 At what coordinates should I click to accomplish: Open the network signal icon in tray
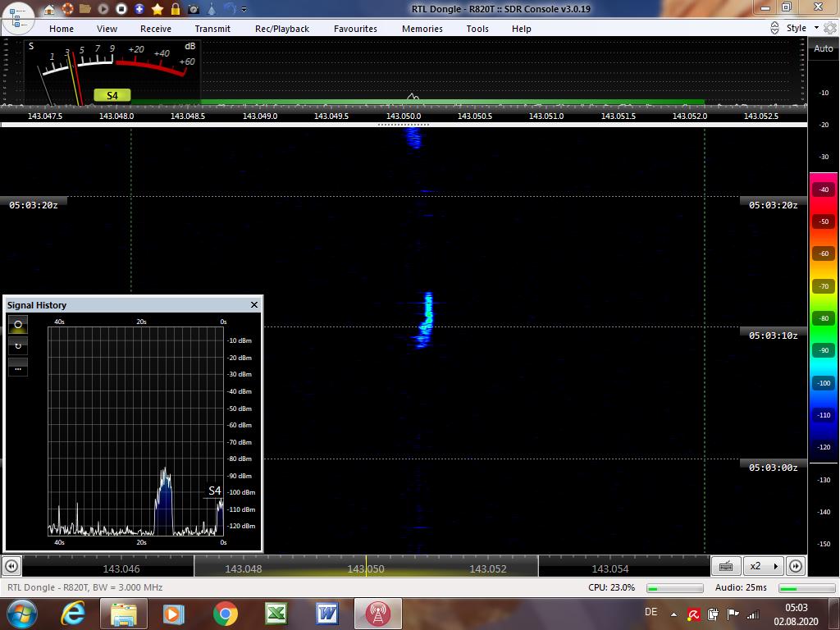[x=753, y=614]
